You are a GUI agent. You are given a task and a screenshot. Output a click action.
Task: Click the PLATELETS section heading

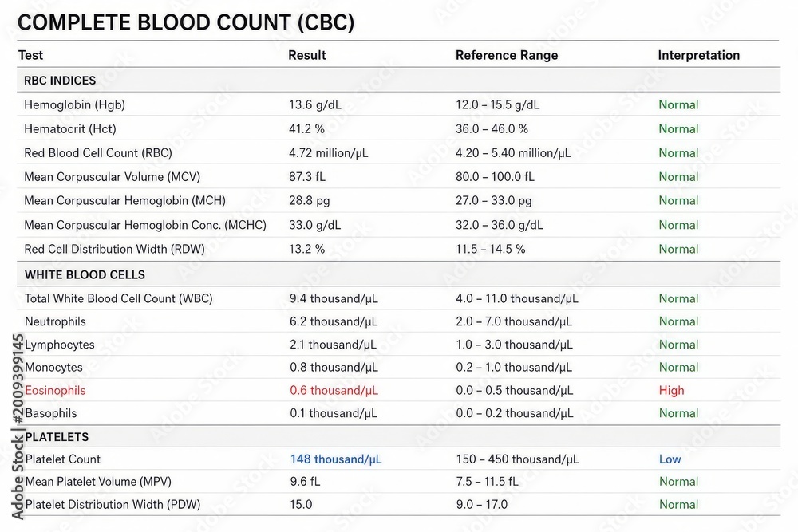pos(57,437)
